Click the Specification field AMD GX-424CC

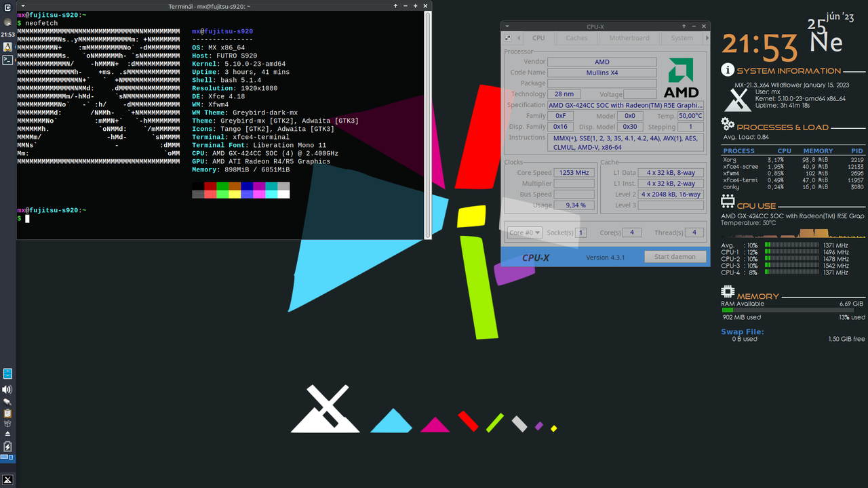626,105
